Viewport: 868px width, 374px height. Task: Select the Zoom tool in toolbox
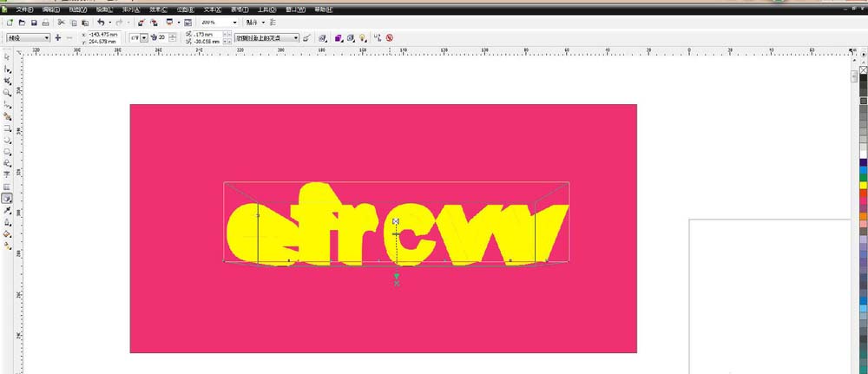tap(8, 92)
